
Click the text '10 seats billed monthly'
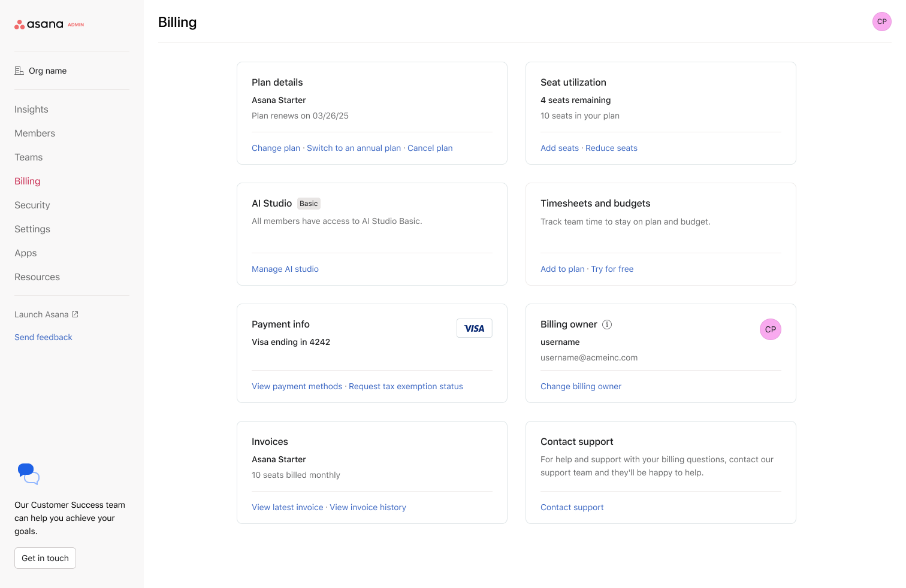coord(296,475)
